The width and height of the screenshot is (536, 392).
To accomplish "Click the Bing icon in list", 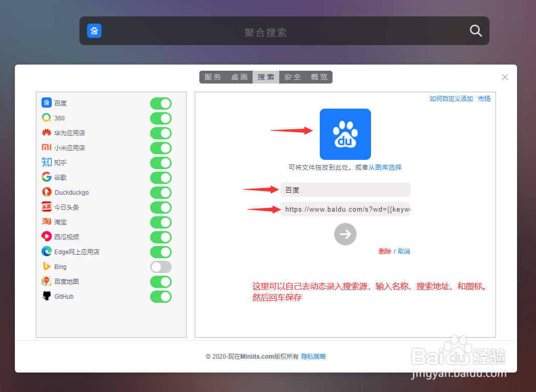I will coord(47,266).
